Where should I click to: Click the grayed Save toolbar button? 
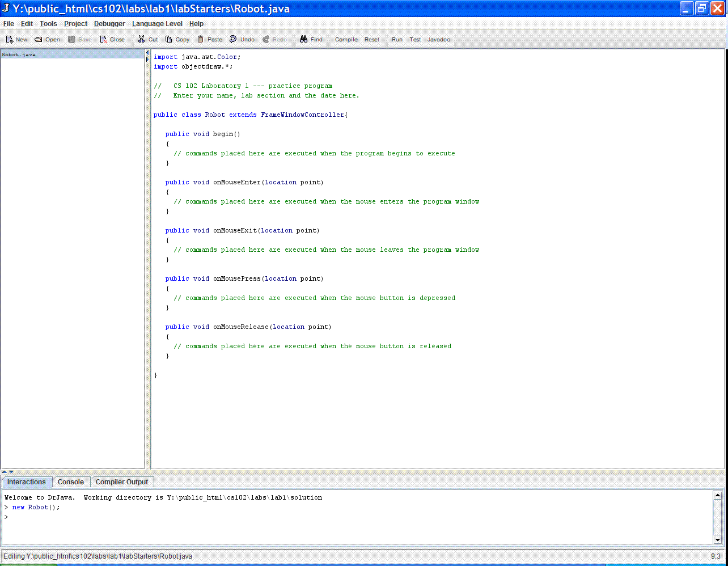[x=80, y=40]
